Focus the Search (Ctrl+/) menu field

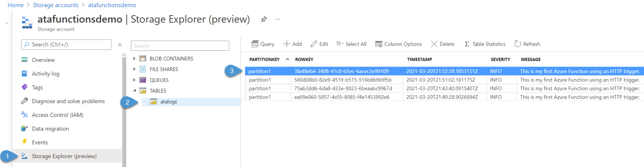click(x=66, y=44)
